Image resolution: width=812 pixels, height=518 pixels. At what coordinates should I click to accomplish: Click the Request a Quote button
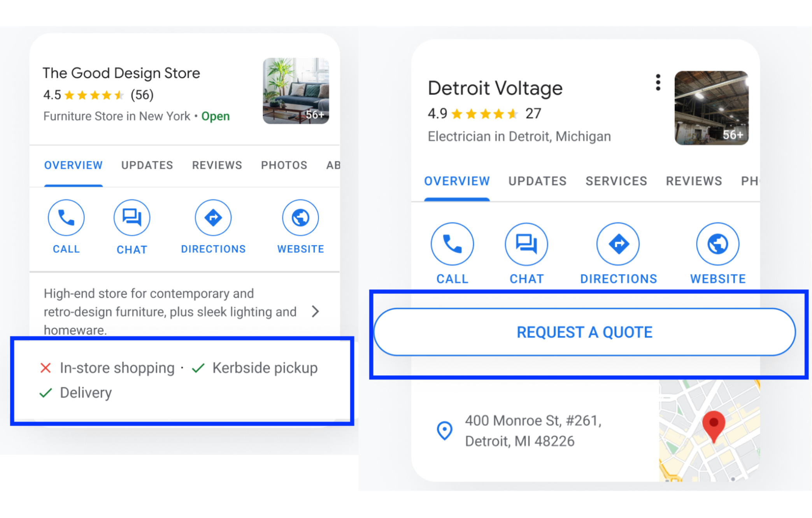(x=584, y=332)
